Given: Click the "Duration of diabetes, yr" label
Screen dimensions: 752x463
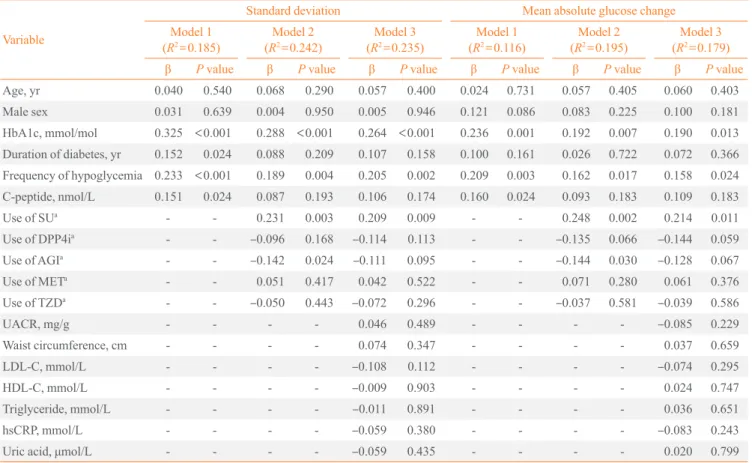Looking at the screenshot, I should click(62, 154).
